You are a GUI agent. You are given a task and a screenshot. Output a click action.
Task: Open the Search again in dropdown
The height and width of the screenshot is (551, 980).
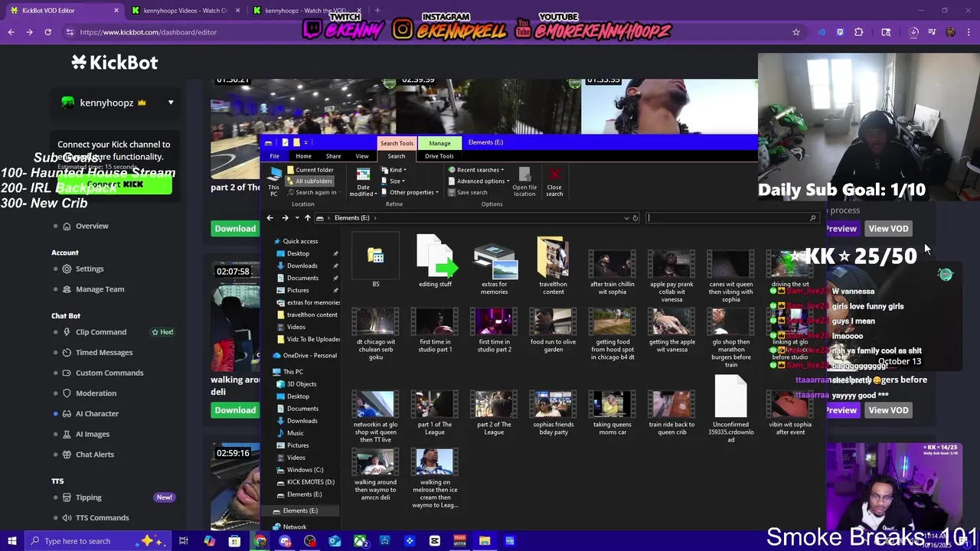[x=315, y=192]
